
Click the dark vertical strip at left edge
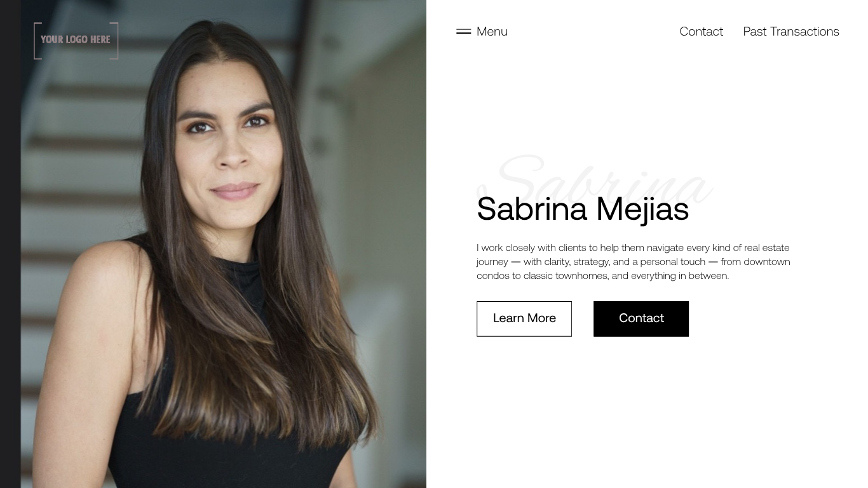pos(10,244)
